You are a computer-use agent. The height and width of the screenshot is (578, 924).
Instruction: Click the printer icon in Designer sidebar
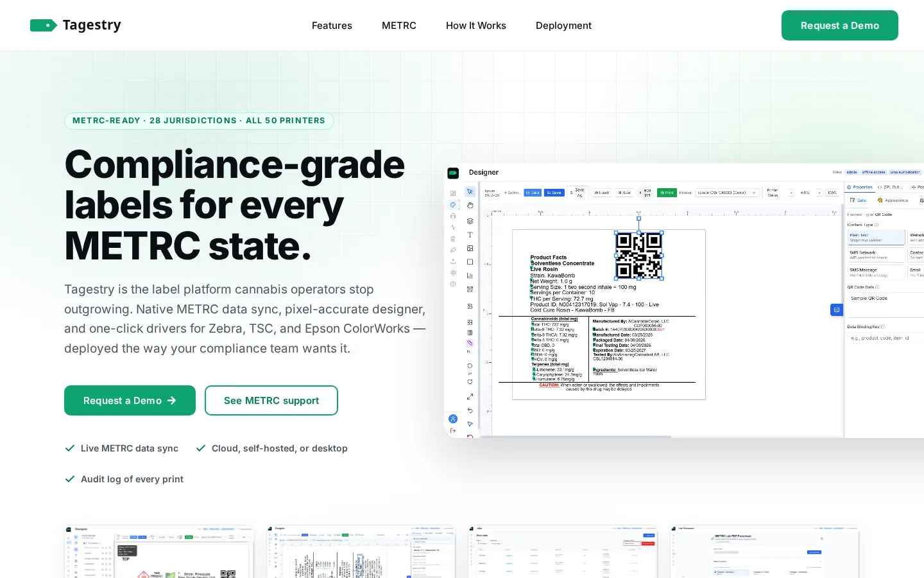coord(453,216)
